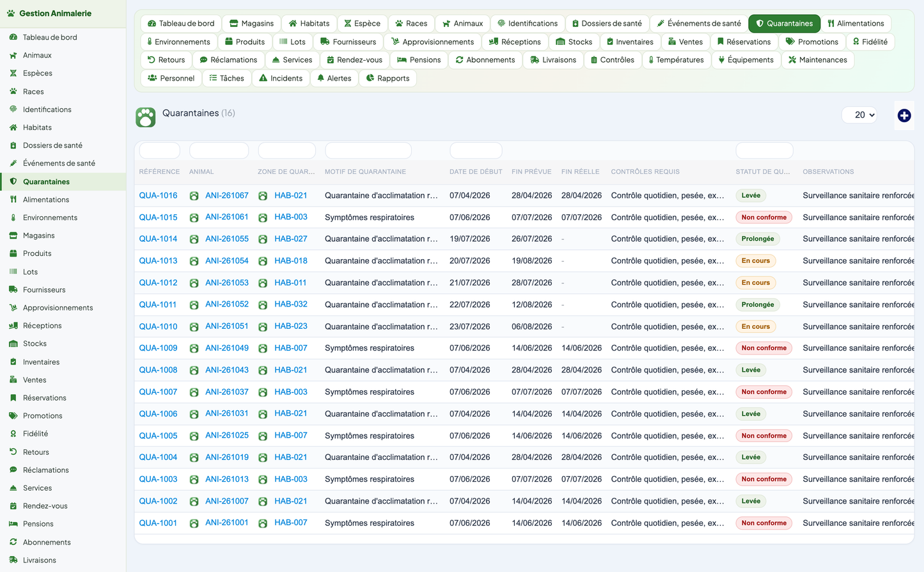The width and height of the screenshot is (924, 572).
Task: Open habitat link HAB-032
Action: 291,305
